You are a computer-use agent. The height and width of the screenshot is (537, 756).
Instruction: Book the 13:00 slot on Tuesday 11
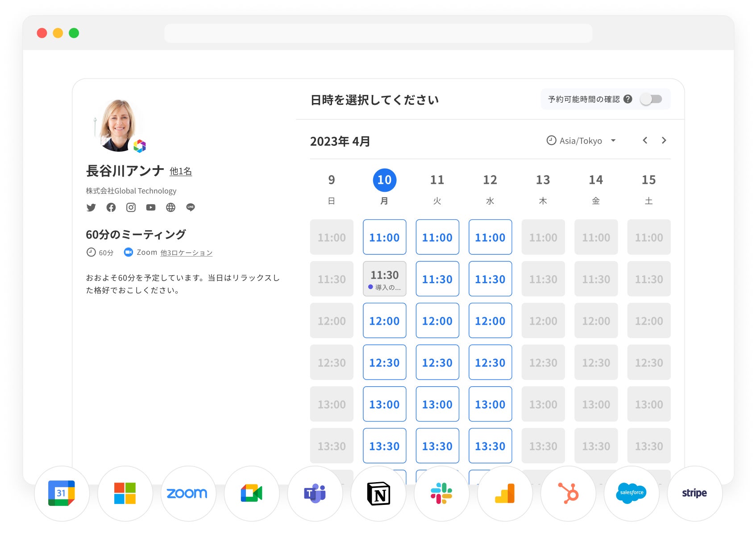coord(437,404)
